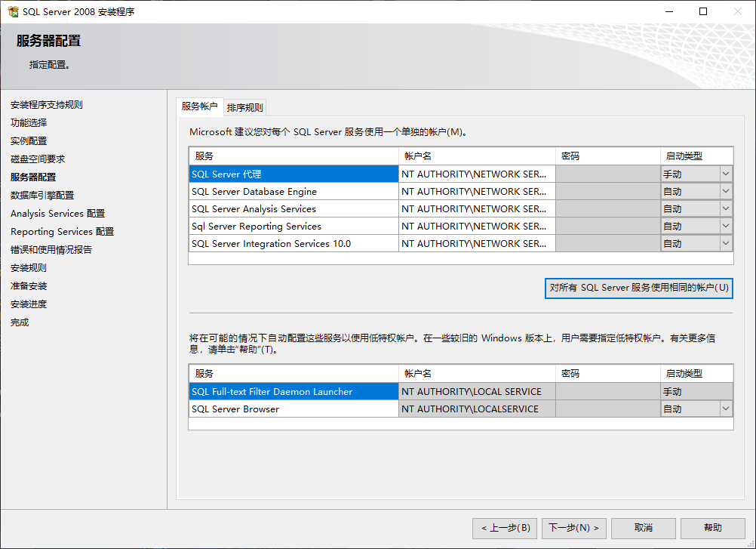This screenshot has height=549, width=756.
Task: Click 完成 step in sidebar
Action: point(20,322)
